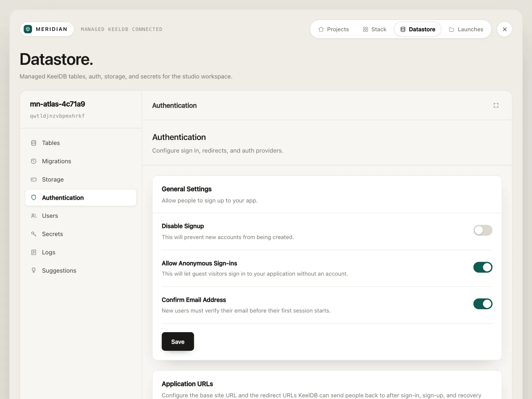Screen dimensions: 532x399
Task: Click the Suggestions lightbulb icon
Action: coord(34,270)
